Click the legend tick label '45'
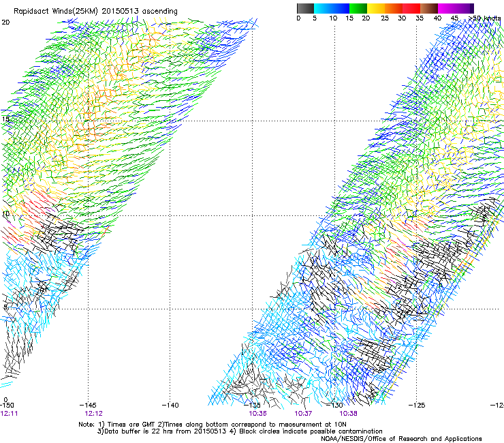 coord(455,18)
